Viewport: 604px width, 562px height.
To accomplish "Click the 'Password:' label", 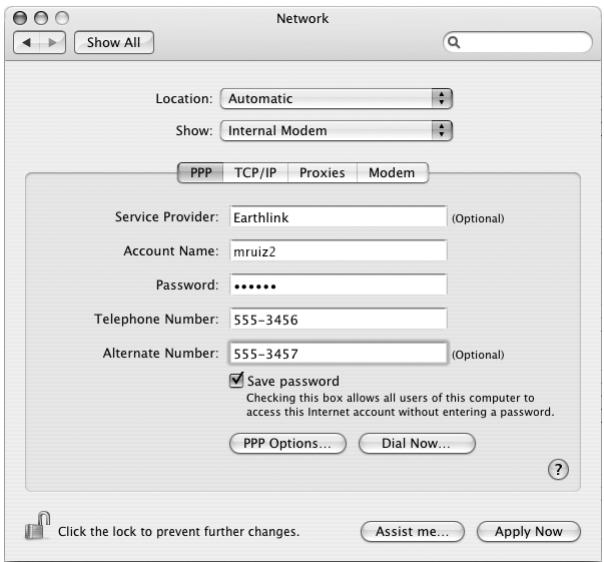I will tap(187, 285).
